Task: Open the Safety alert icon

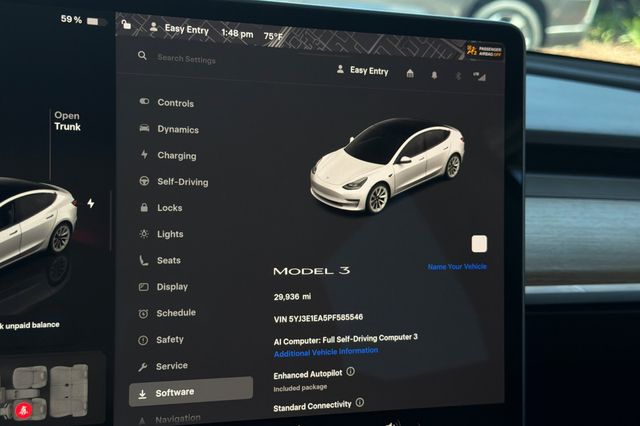Action: (x=144, y=340)
